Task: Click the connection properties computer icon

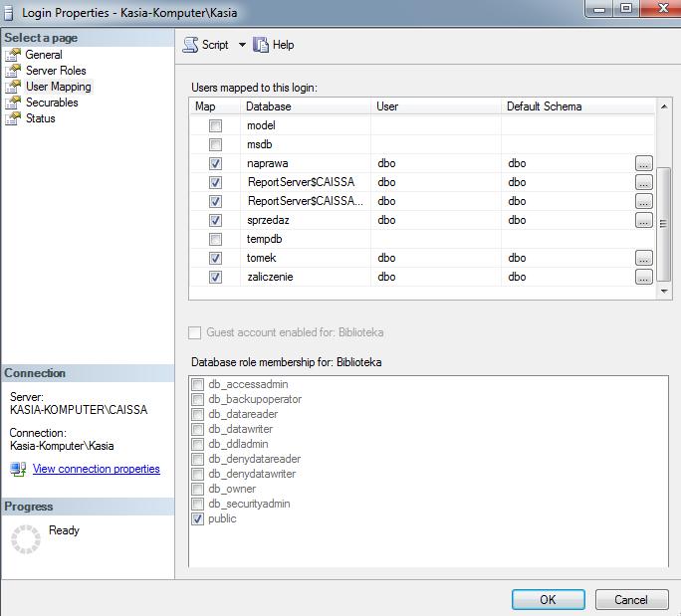Action: (18, 469)
